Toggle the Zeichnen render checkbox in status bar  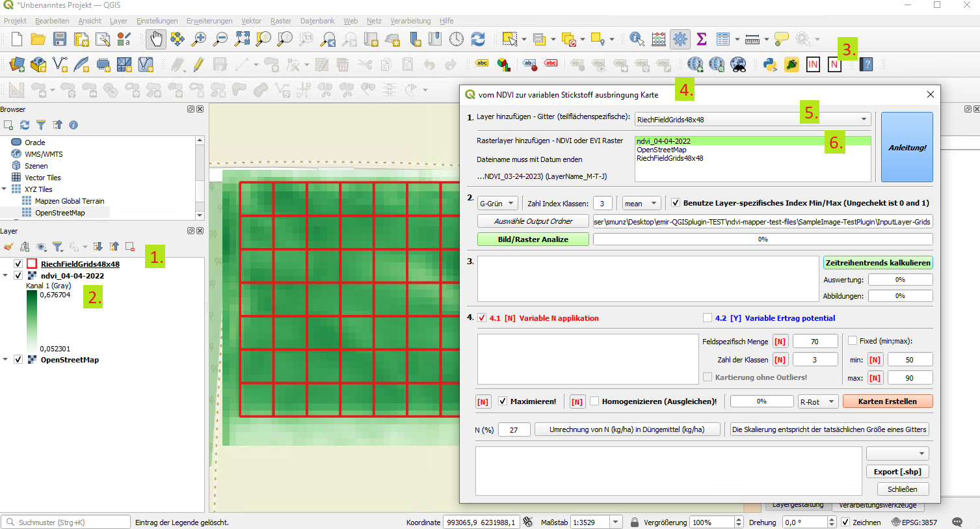(x=845, y=522)
